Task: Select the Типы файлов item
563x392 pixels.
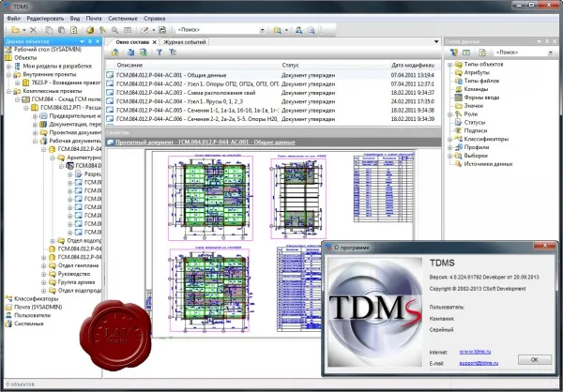Action: 481,81
